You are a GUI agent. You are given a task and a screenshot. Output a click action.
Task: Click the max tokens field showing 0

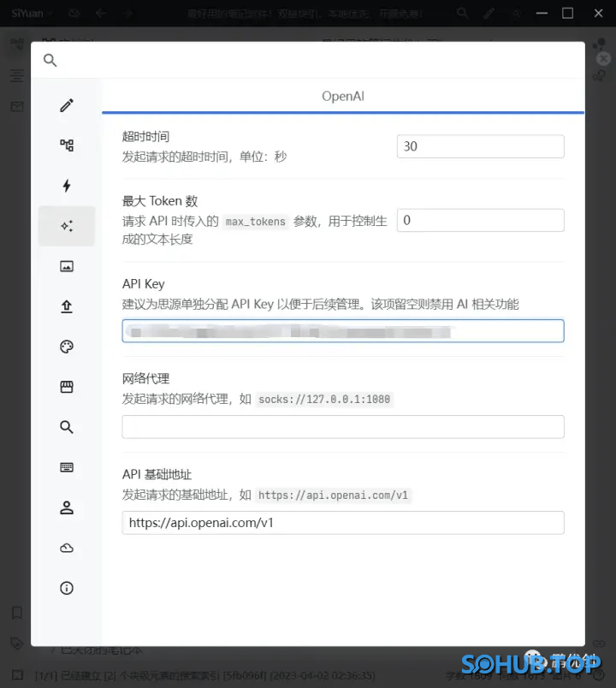pyautogui.click(x=481, y=220)
